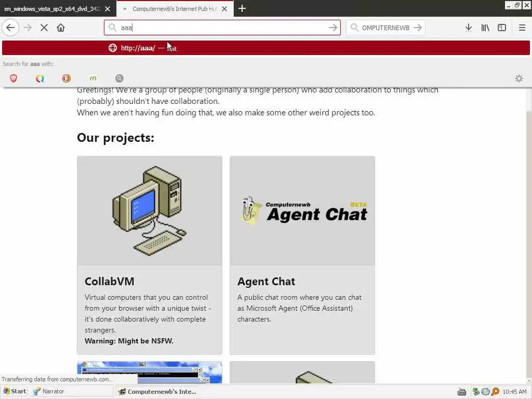Click the forward navigation arrow
Image resolution: width=532 pixels, height=399 pixels.
(28, 28)
